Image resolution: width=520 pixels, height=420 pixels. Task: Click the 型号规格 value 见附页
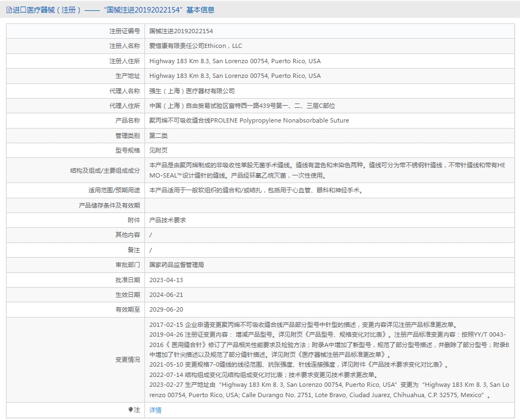click(x=159, y=150)
